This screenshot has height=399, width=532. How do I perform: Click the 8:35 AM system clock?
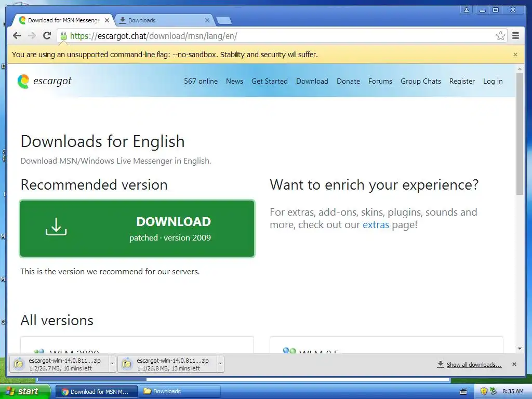click(513, 391)
